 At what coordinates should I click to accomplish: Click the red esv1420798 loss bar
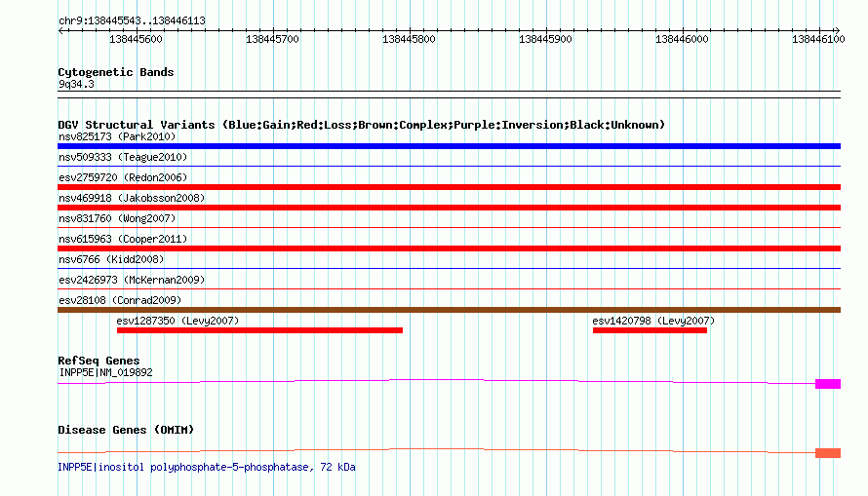(x=650, y=330)
